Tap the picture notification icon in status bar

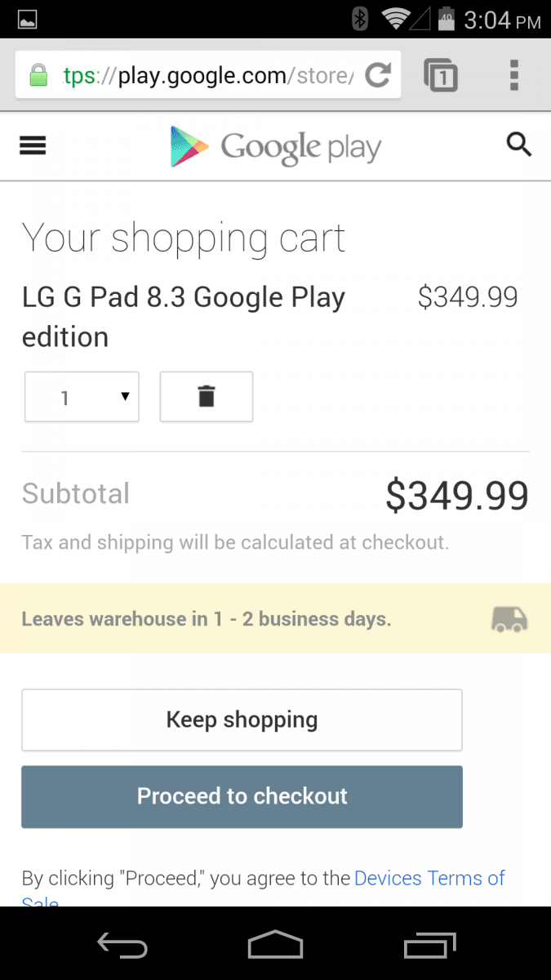click(27, 20)
